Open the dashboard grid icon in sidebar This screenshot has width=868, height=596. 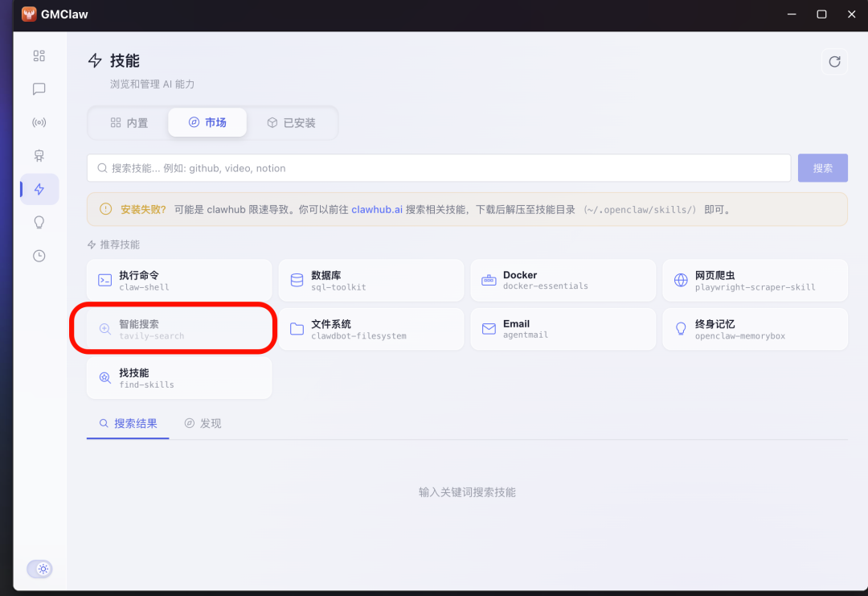[x=39, y=55]
